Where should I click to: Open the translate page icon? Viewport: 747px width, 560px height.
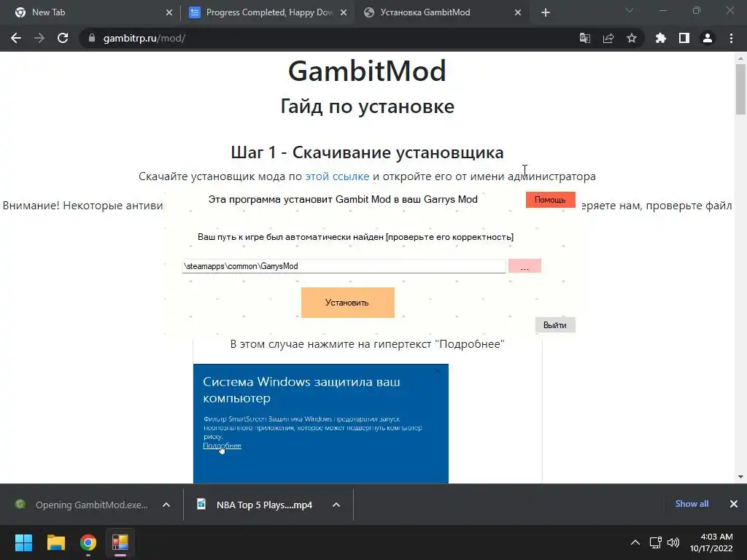(x=584, y=38)
